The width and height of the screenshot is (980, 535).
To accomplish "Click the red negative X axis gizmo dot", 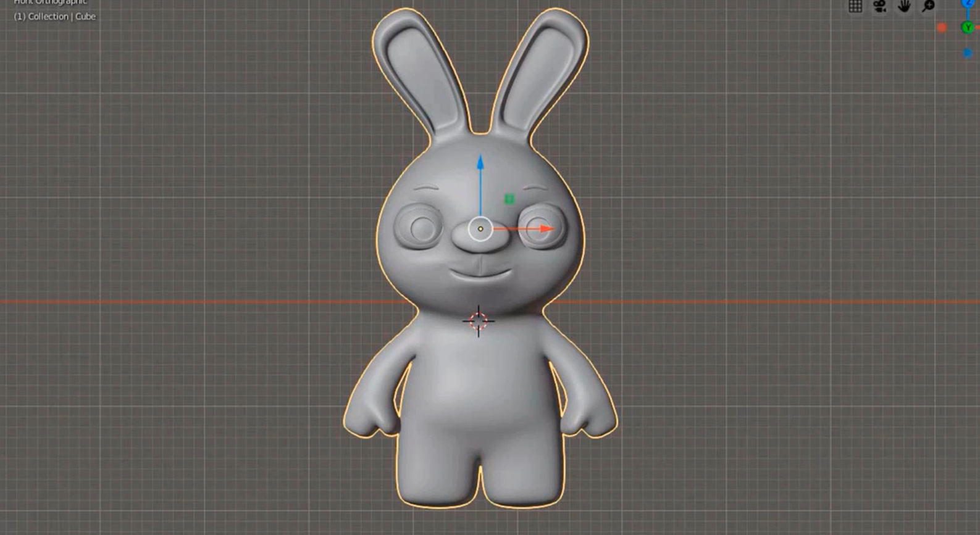I will [942, 27].
